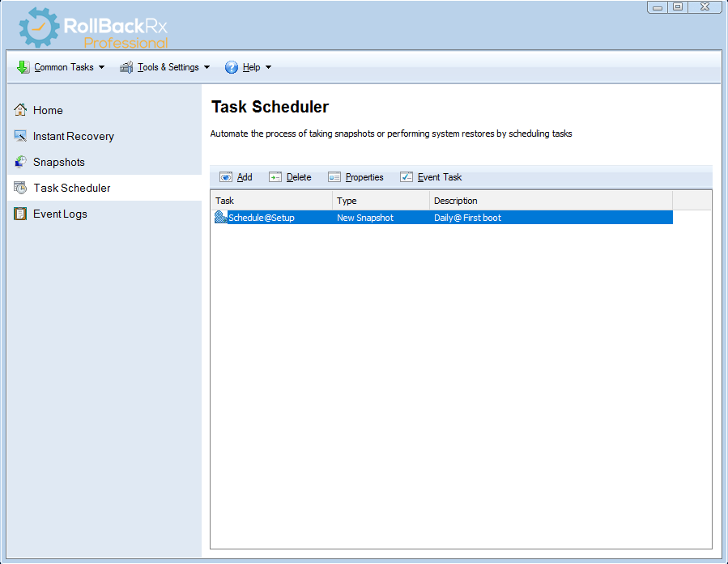Click the Event Task checkmark icon
Viewport: 728px width, 564px height.
[x=407, y=177]
